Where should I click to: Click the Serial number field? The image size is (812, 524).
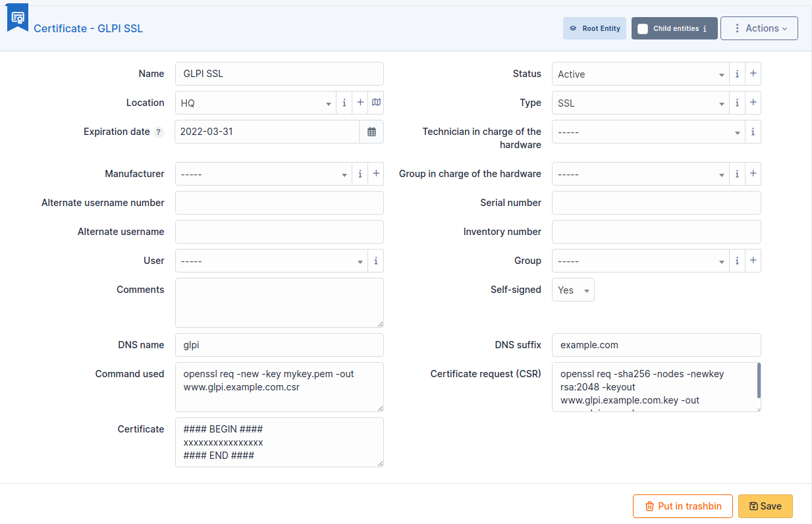[657, 203]
